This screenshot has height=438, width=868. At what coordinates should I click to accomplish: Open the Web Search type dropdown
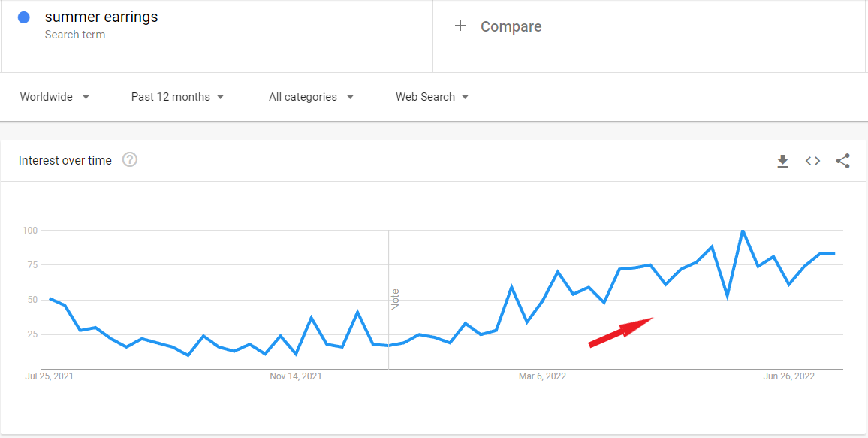(425, 96)
